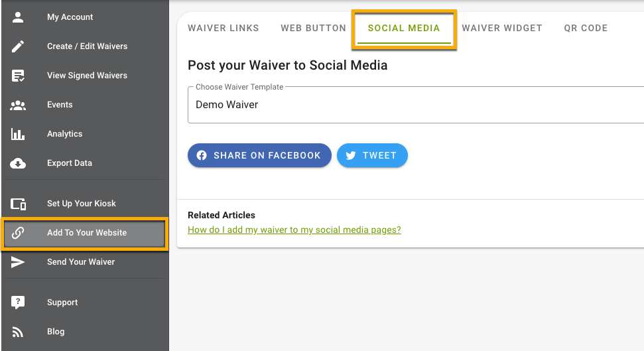Click the Share on Facebook button
This screenshot has width=644, height=351.
[x=259, y=155]
